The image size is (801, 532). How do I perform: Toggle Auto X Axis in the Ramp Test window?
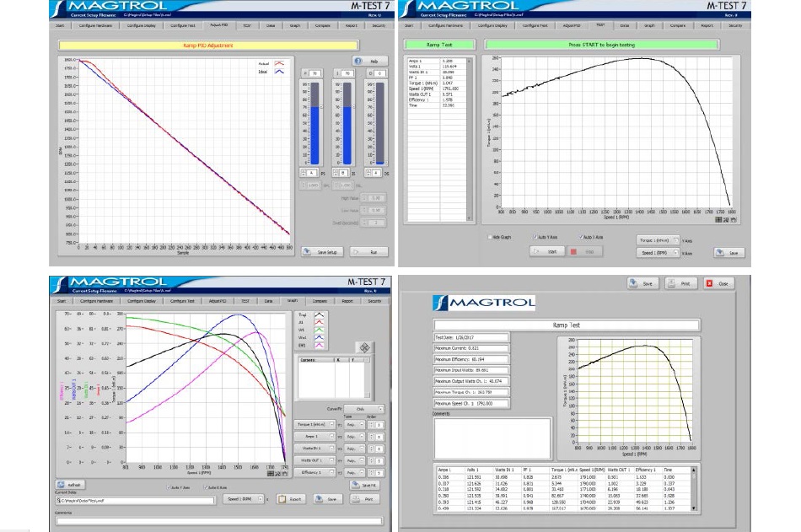coord(581,237)
